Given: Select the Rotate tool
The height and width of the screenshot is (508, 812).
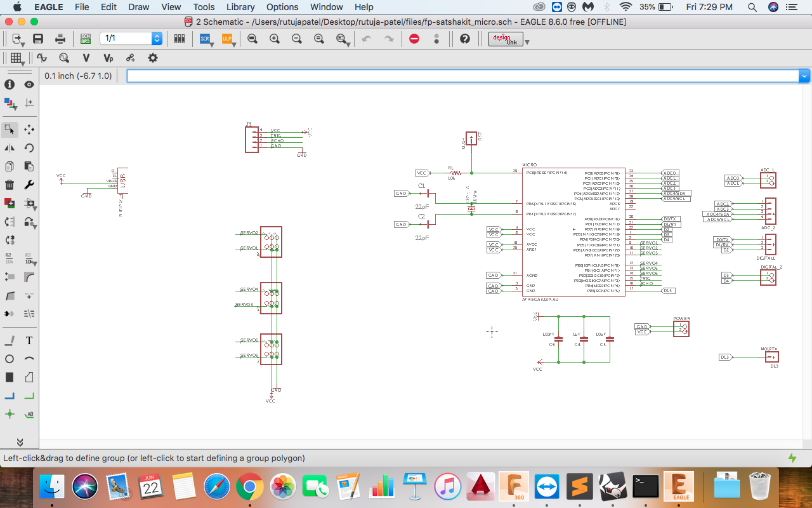Looking at the screenshot, I should (29, 148).
